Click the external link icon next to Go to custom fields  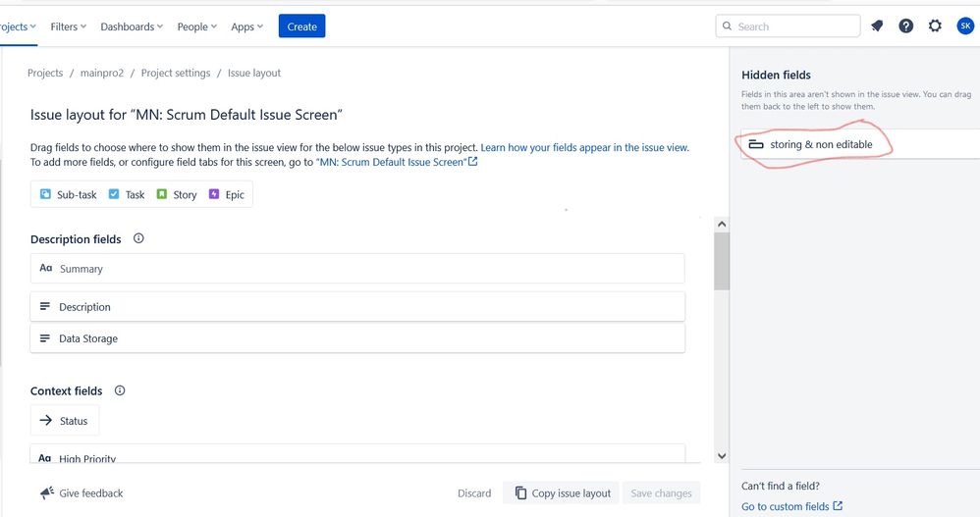coord(838,506)
